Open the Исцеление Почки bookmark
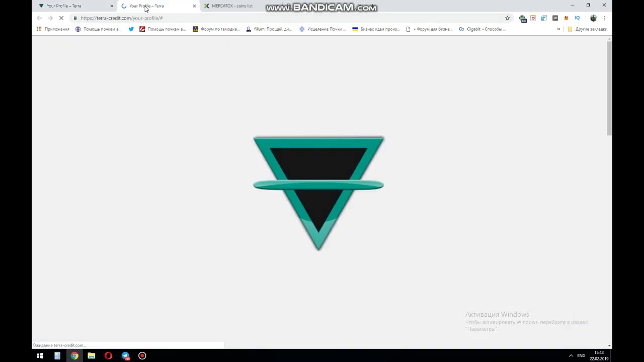 [323, 29]
